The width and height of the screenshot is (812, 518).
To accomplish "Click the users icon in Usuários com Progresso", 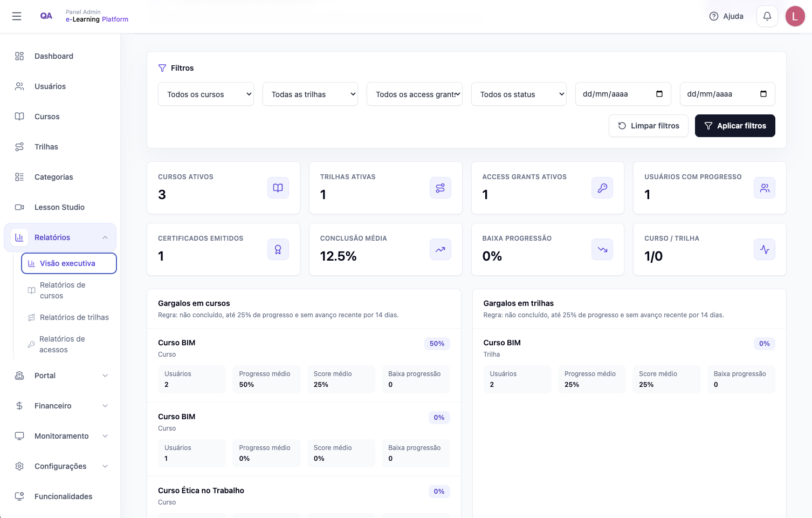I will click(765, 188).
